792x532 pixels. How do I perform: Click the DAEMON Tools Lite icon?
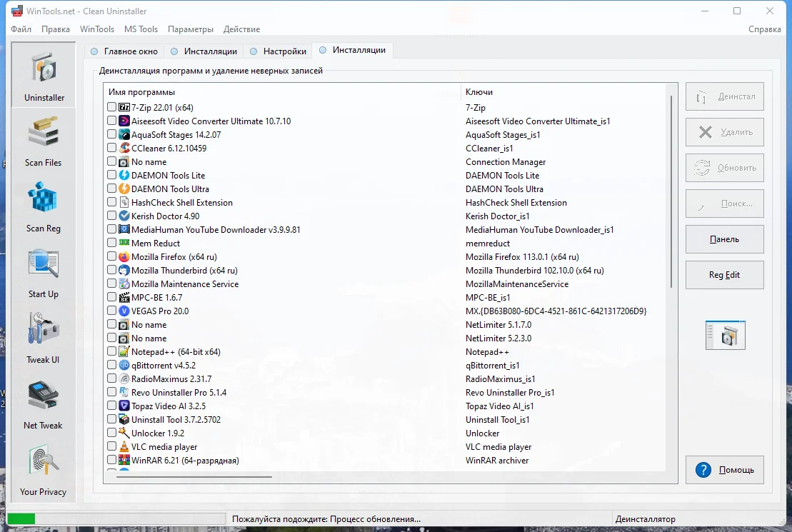click(x=124, y=176)
